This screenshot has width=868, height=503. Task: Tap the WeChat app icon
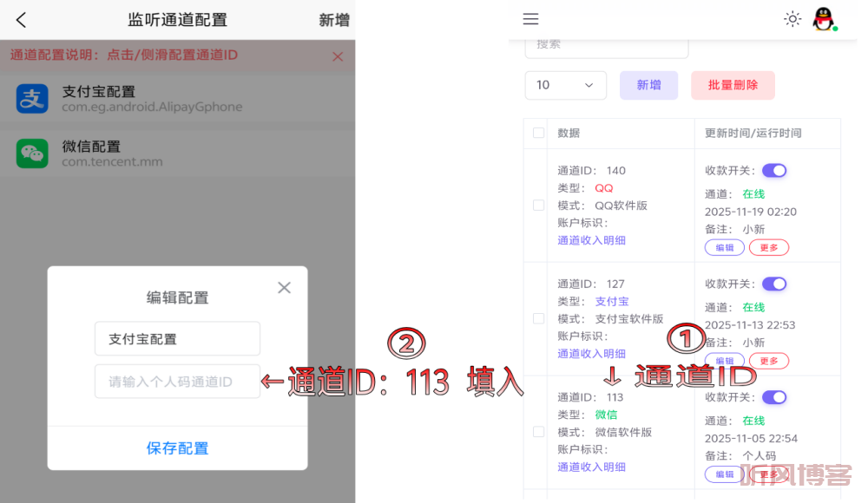click(32, 154)
